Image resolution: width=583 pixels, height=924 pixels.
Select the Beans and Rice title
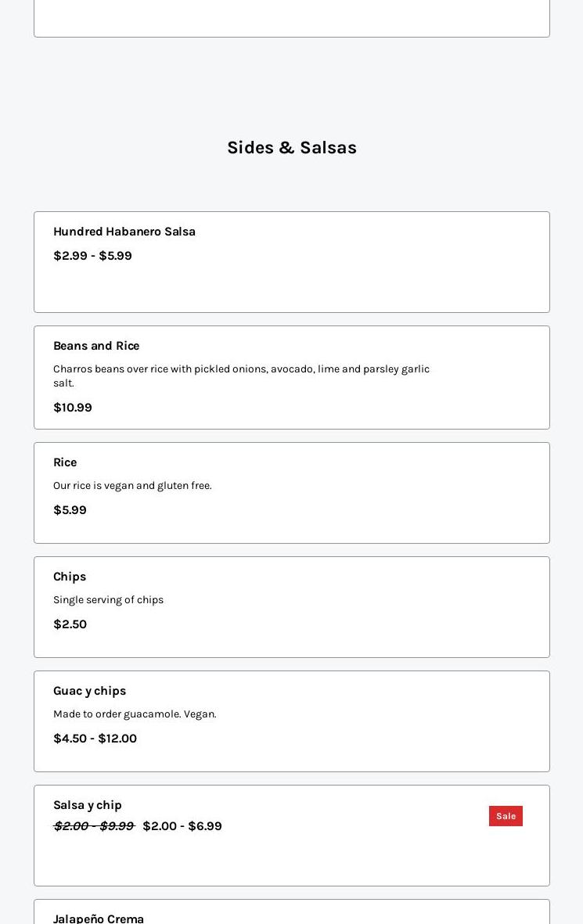click(x=96, y=346)
